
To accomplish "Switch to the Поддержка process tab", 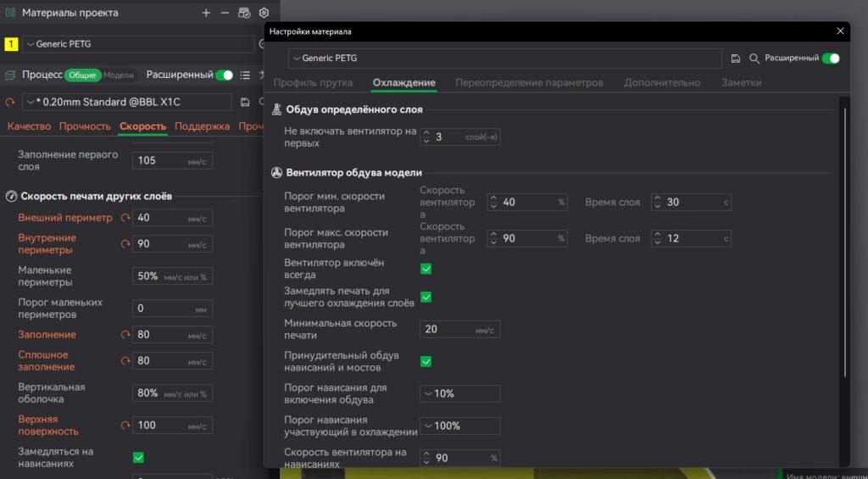I will pos(202,126).
